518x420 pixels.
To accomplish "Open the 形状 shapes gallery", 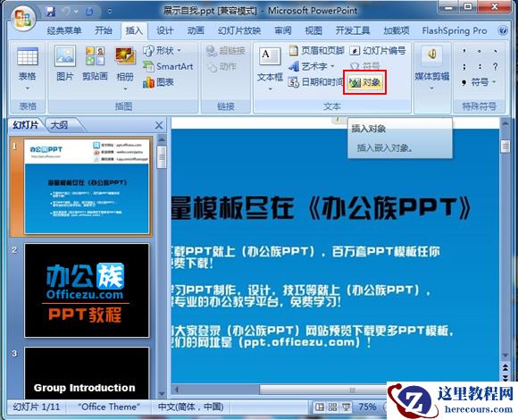I will pos(163,51).
